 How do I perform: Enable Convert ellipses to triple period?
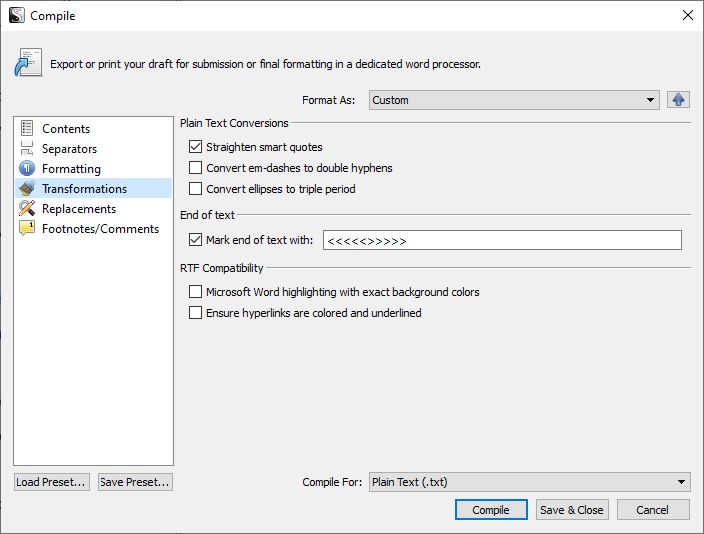tap(195, 189)
